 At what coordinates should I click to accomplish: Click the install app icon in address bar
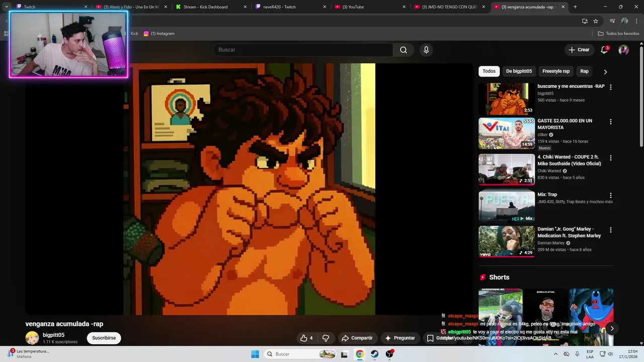585,21
